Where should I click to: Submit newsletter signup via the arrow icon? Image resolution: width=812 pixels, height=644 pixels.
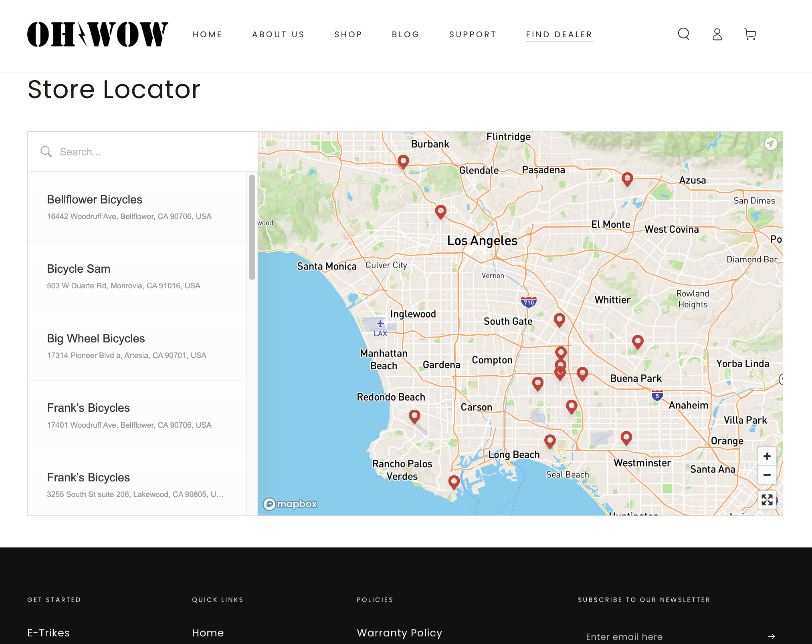point(772,636)
